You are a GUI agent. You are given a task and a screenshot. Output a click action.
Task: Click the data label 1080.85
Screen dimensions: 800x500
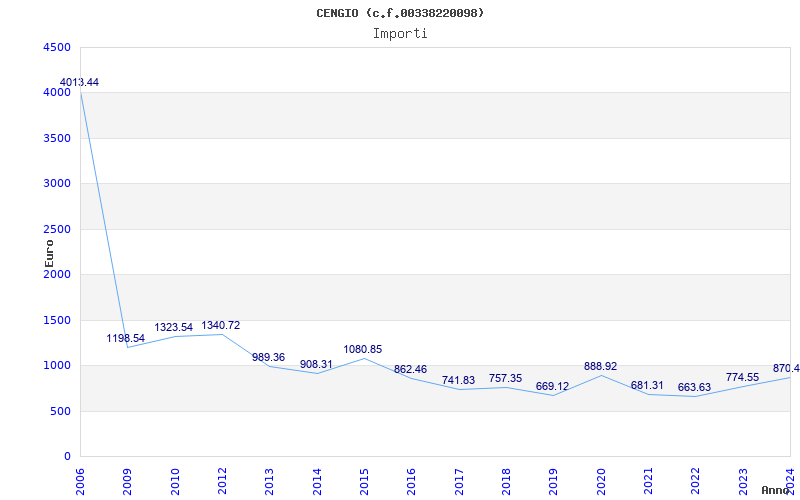pyautogui.click(x=363, y=349)
